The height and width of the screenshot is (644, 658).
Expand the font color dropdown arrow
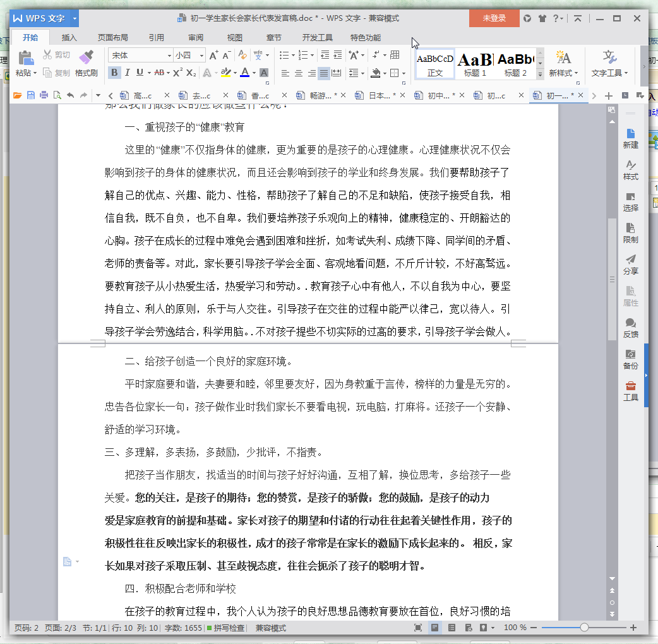(254, 73)
